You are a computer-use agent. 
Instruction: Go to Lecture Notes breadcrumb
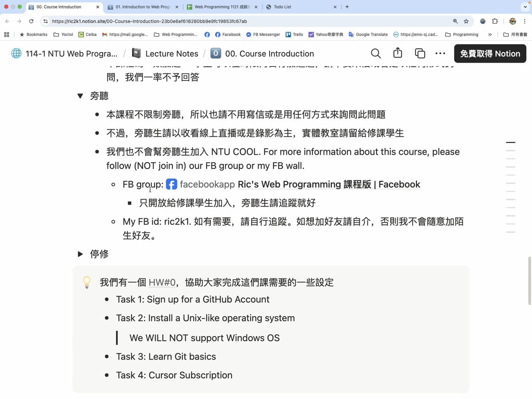[x=171, y=54]
